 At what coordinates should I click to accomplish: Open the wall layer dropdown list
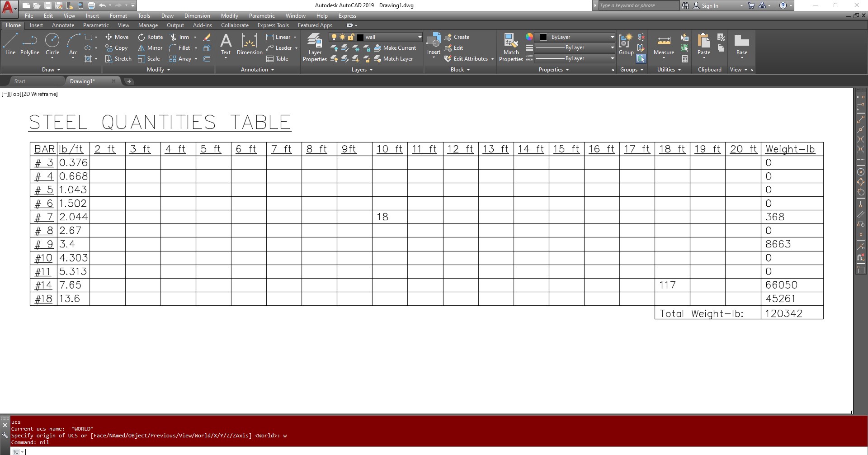pyautogui.click(x=420, y=37)
